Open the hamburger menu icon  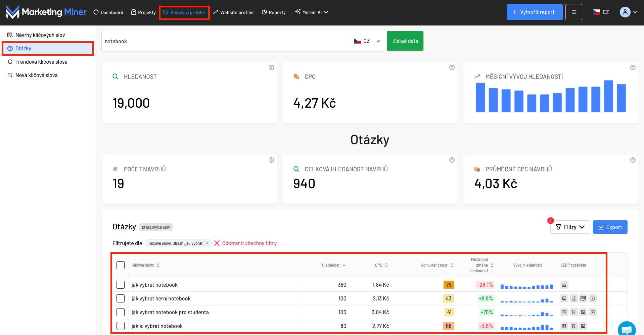573,12
